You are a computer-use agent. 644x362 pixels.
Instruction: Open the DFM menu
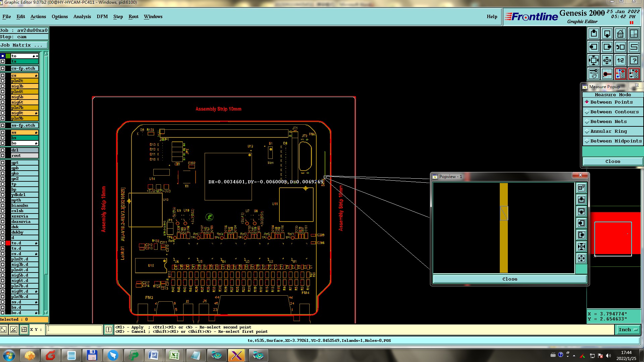click(x=102, y=16)
